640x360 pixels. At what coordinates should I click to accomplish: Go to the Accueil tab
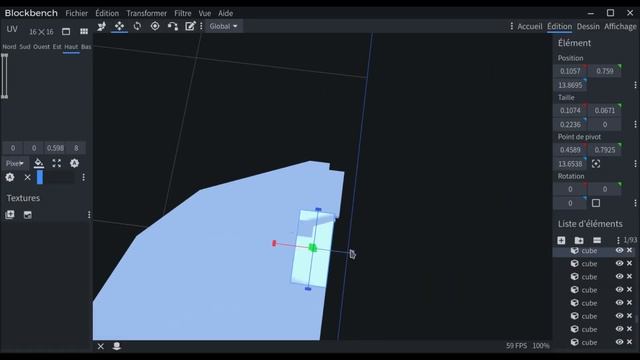(x=529, y=26)
